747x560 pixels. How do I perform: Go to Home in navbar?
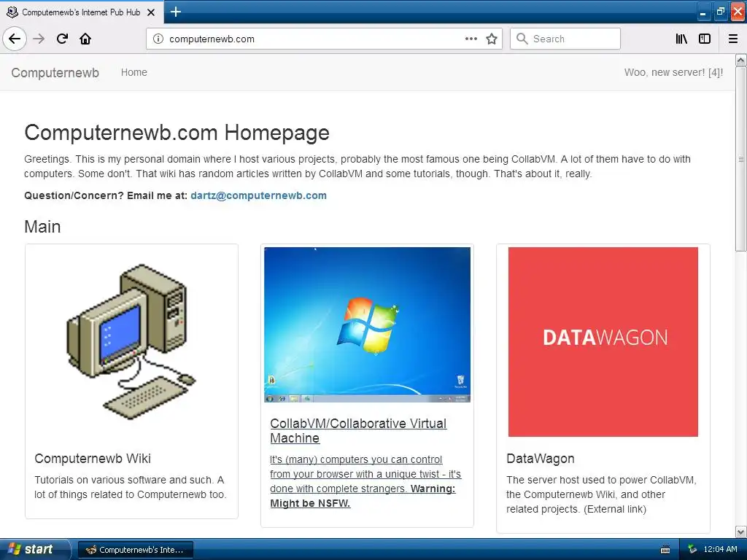click(134, 72)
